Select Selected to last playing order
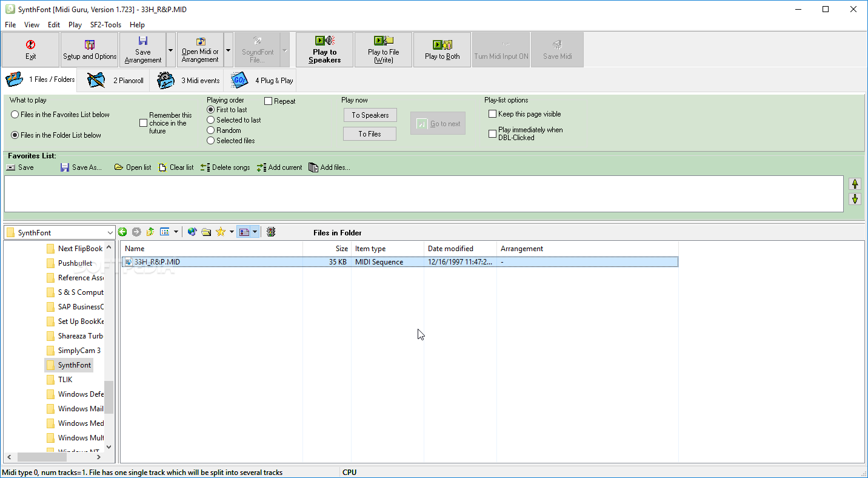The image size is (868, 478). click(x=234, y=120)
